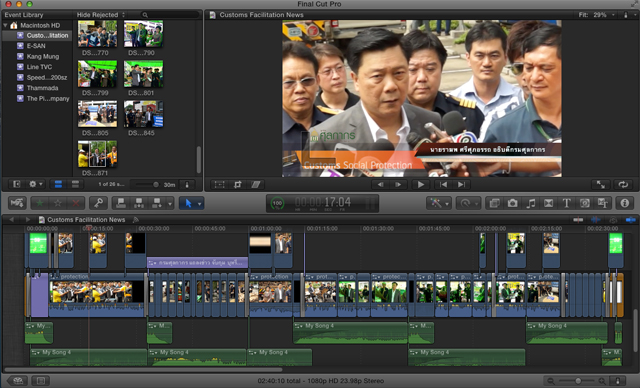Click the Unrate hollow star button
The width and height of the screenshot is (640, 388).
[x=58, y=203]
